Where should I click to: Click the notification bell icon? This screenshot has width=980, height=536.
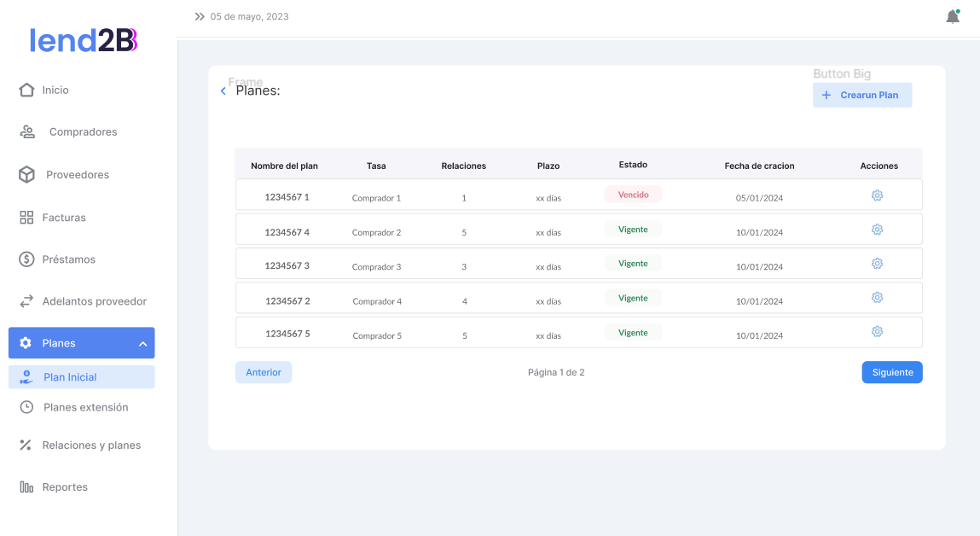click(x=953, y=16)
